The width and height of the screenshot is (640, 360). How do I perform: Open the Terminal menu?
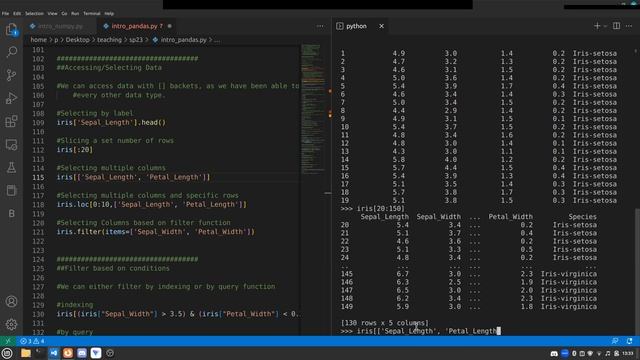click(x=92, y=13)
